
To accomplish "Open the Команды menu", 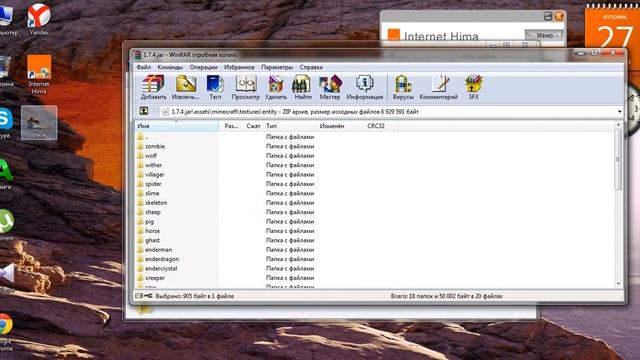I will (170, 67).
